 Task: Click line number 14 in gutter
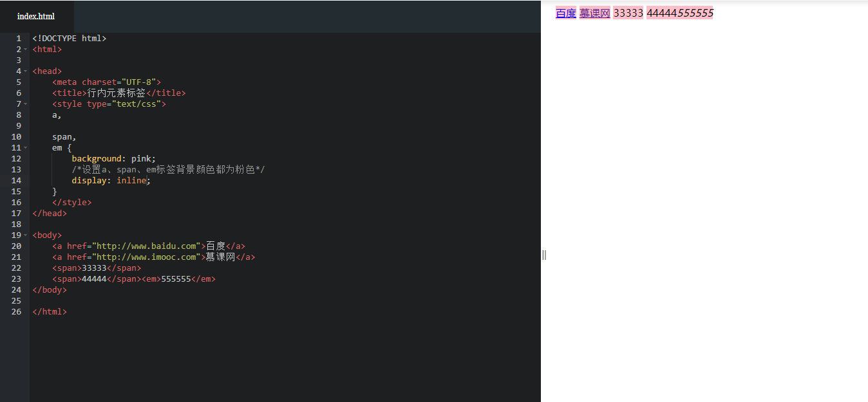click(16, 181)
